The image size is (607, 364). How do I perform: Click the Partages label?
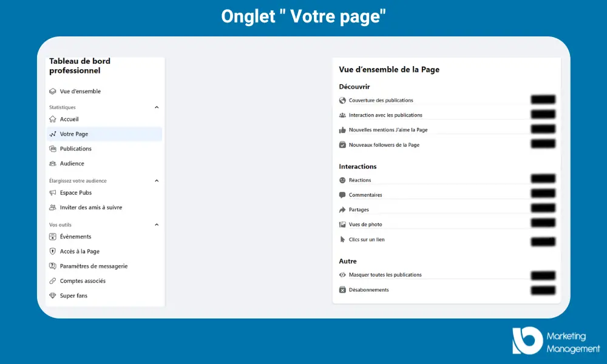pyautogui.click(x=359, y=210)
